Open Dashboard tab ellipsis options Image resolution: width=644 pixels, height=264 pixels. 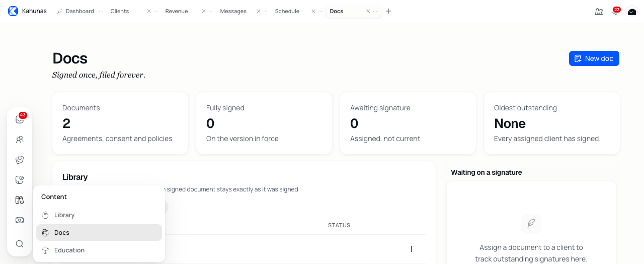(x=101, y=11)
